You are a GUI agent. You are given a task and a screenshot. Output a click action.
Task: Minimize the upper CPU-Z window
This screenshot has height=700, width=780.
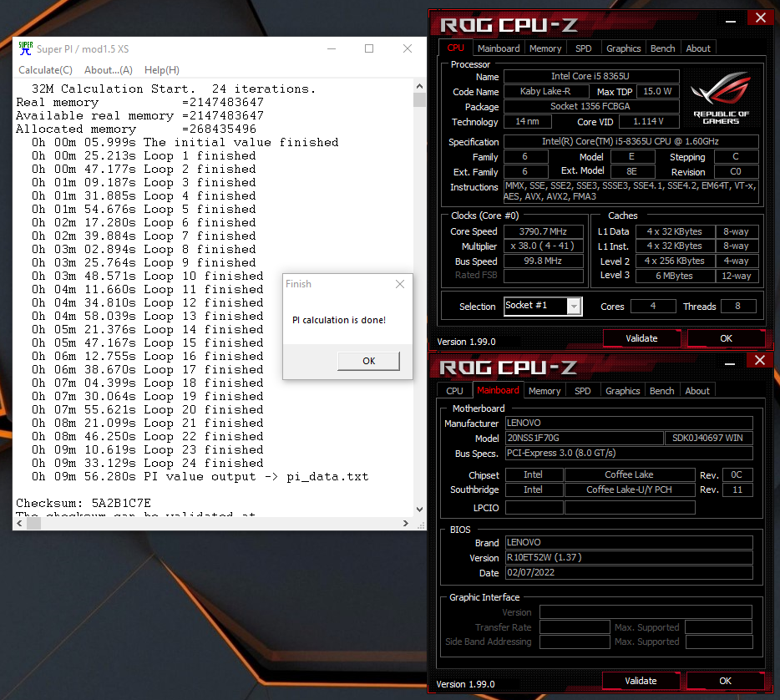click(x=730, y=20)
